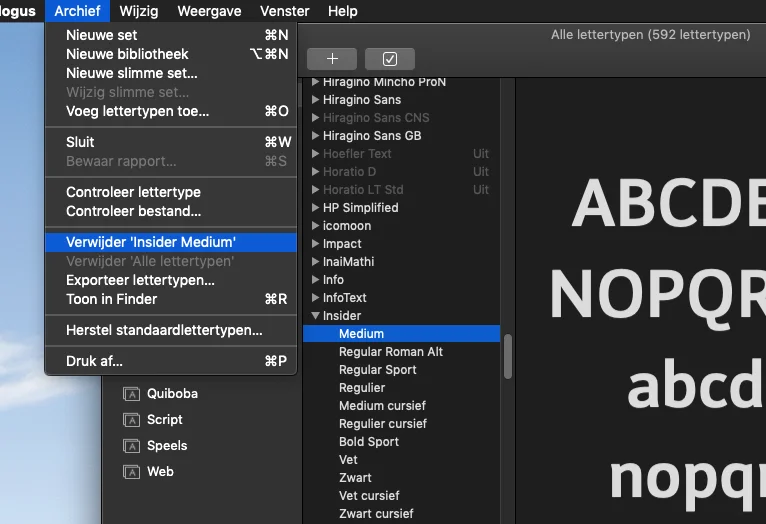
Task: Click the Speels collection icon
Action: tap(131, 445)
